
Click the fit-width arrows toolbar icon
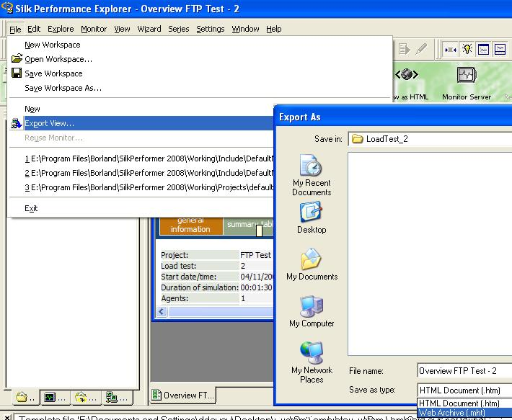tap(450, 50)
